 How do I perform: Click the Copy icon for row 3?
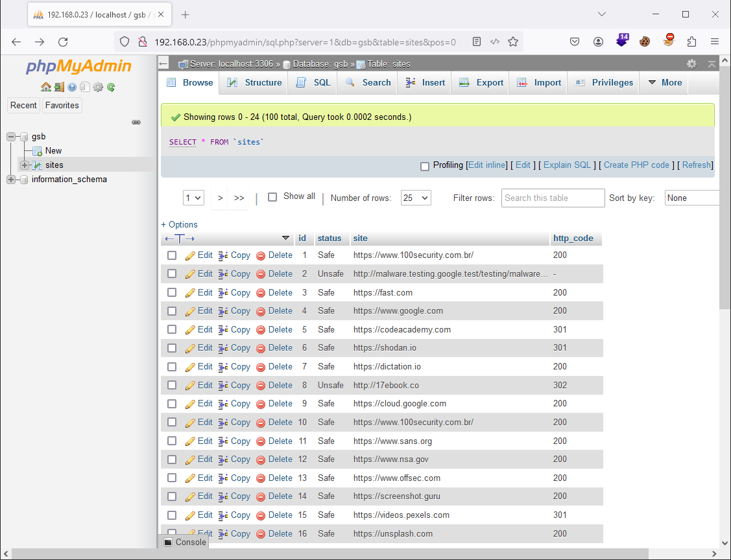[223, 293]
